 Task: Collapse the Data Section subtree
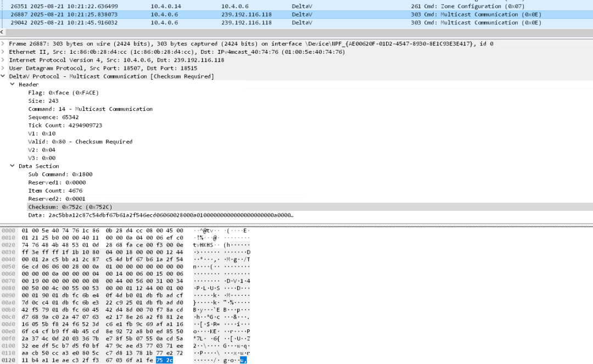[x=13, y=166]
